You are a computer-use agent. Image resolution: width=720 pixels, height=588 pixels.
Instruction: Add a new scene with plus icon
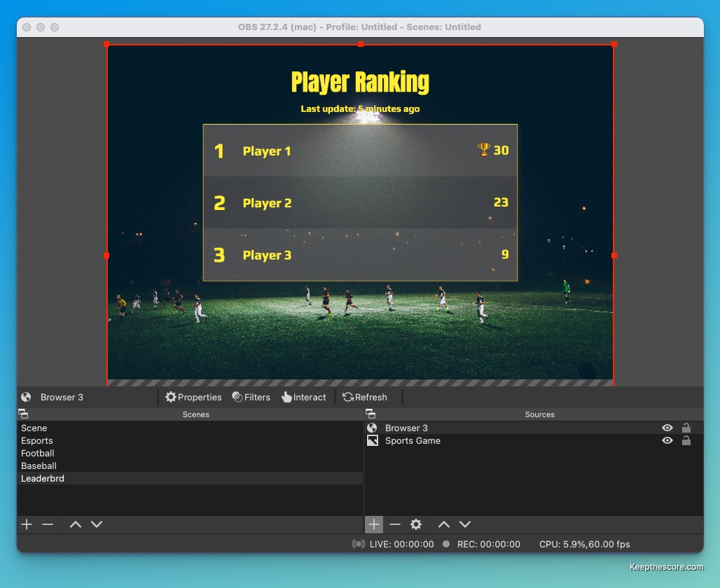tap(27, 524)
